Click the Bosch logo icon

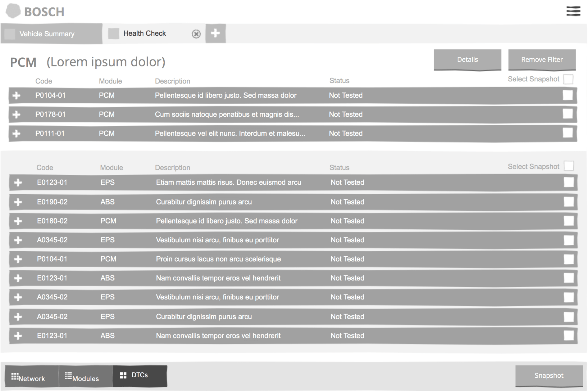click(x=13, y=11)
